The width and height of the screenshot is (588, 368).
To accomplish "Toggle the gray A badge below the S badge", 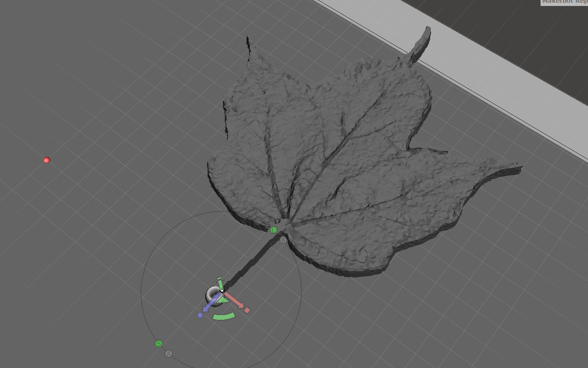I will tap(169, 354).
